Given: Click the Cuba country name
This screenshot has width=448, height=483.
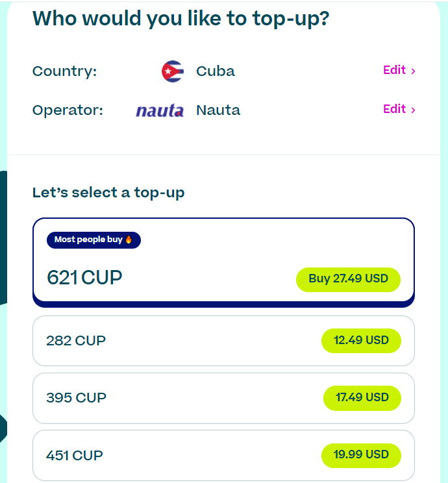Looking at the screenshot, I should coord(216,71).
